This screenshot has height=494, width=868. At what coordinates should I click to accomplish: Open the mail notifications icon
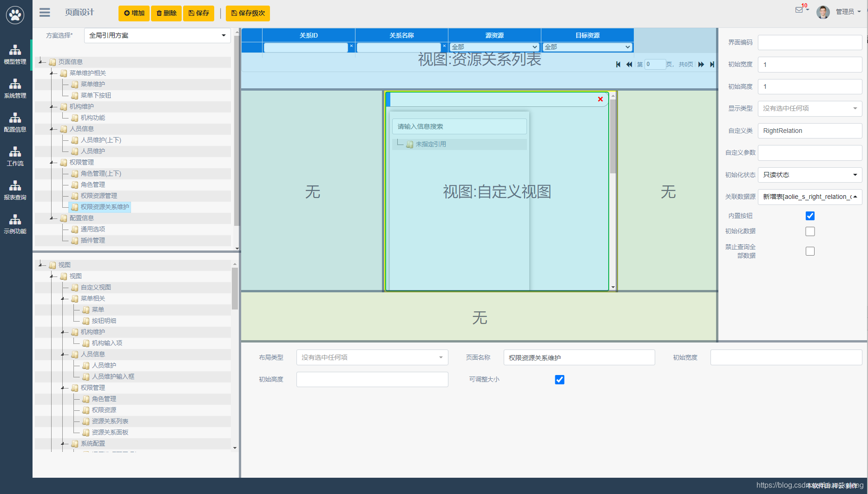[799, 10]
